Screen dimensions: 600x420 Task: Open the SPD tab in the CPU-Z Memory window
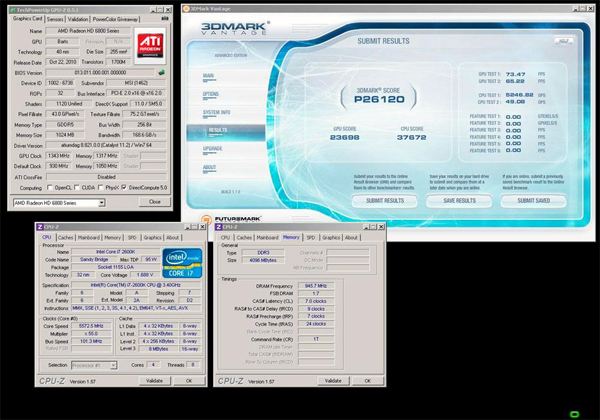coord(311,238)
